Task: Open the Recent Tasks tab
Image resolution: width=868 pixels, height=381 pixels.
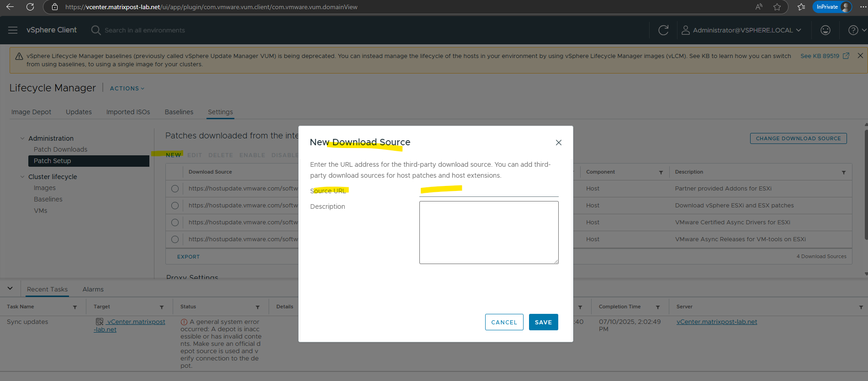Action: (47, 289)
